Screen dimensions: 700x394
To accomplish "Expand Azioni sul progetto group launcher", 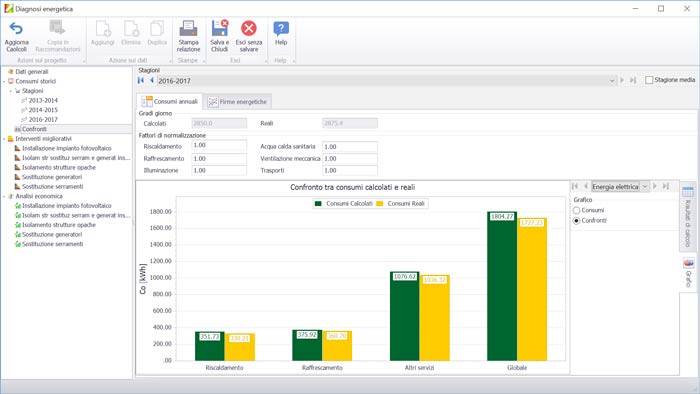I will [x=83, y=61].
